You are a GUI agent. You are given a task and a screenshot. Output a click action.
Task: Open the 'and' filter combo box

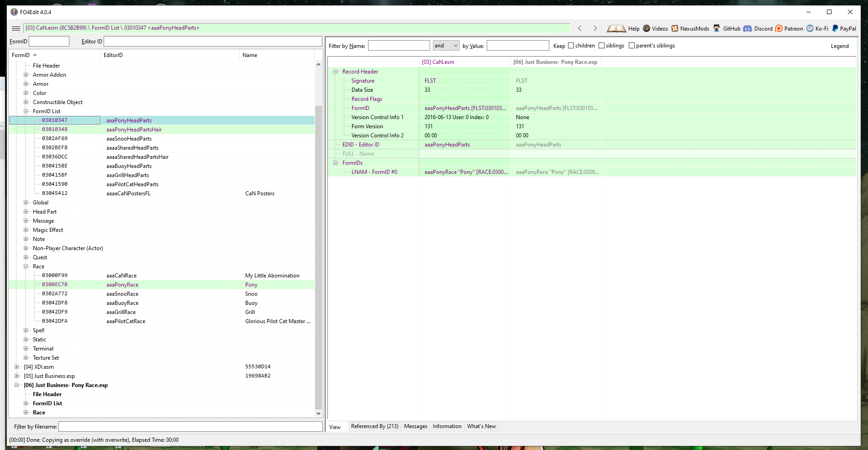click(446, 46)
